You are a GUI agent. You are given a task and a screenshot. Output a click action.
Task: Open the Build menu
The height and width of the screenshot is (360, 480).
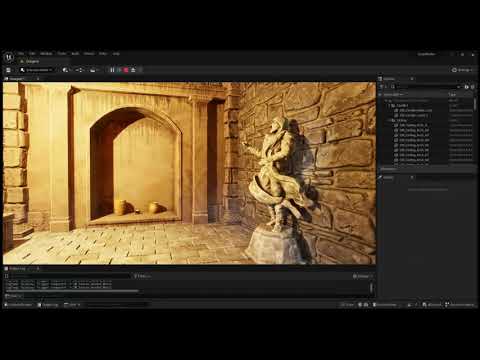tap(75, 54)
